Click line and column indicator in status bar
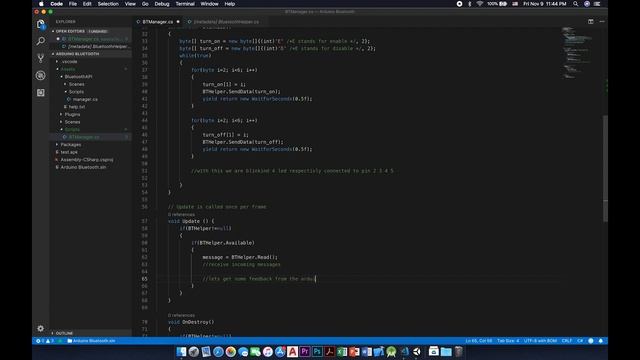The width and height of the screenshot is (640, 360). pyautogui.click(x=479, y=340)
